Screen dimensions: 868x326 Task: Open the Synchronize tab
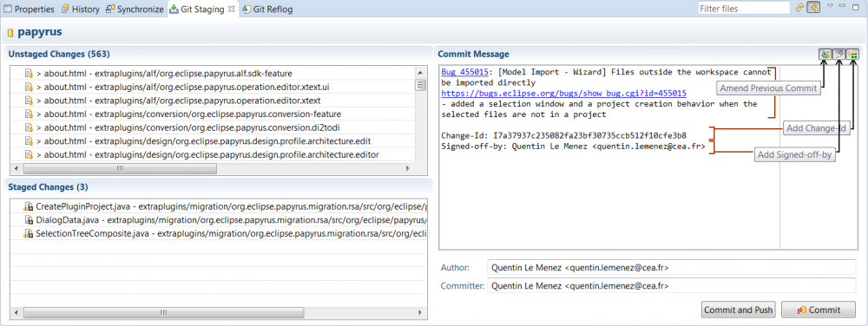135,10
